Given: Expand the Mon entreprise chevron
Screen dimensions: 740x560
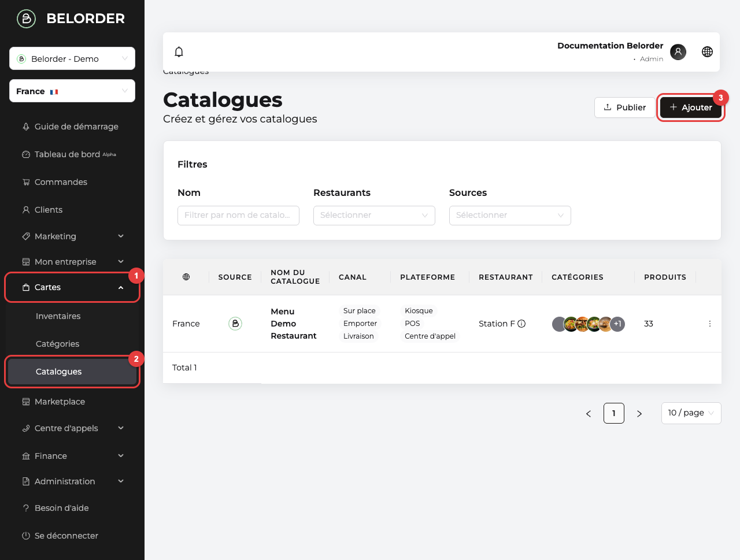Looking at the screenshot, I should point(121,262).
